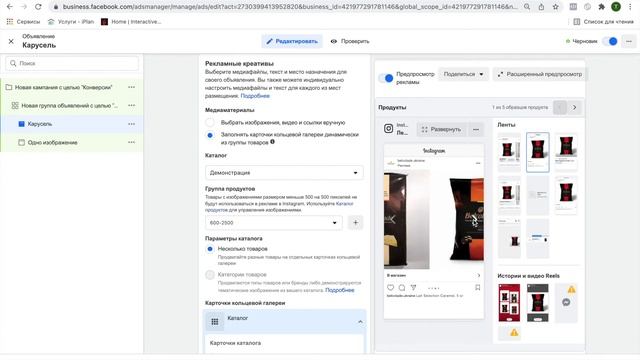The width and height of the screenshot is (640, 360).
Task: Open preview options three-dot menu
Action: (476, 129)
